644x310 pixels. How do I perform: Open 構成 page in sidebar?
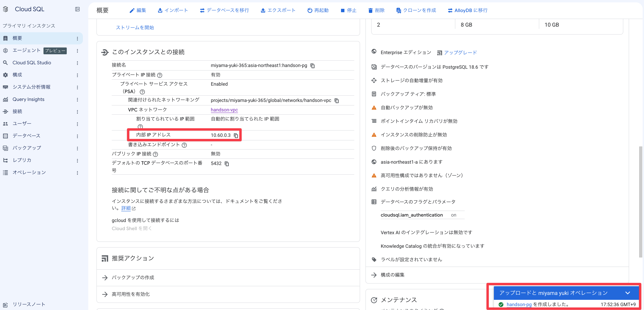[41, 75]
